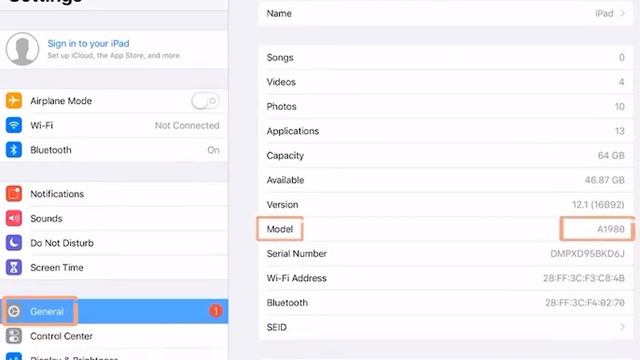Tap the 28:FF:3C:F3:C8:4B address value
Image resolution: width=640 pixels, height=360 pixels.
point(584,278)
